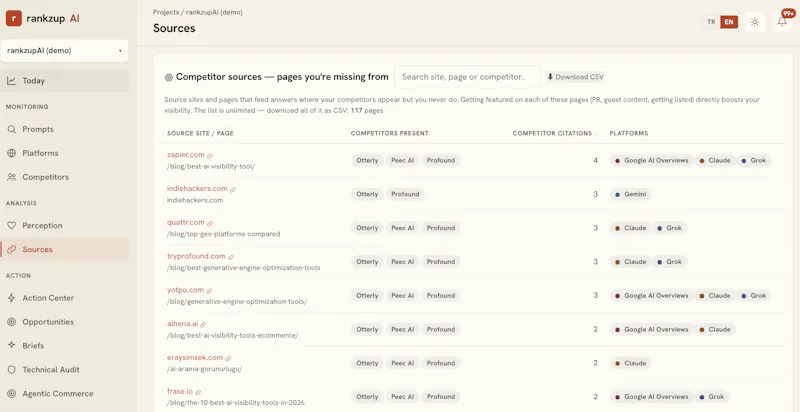Open the quattr.com source link
The image size is (800, 412).
point(186,222)
